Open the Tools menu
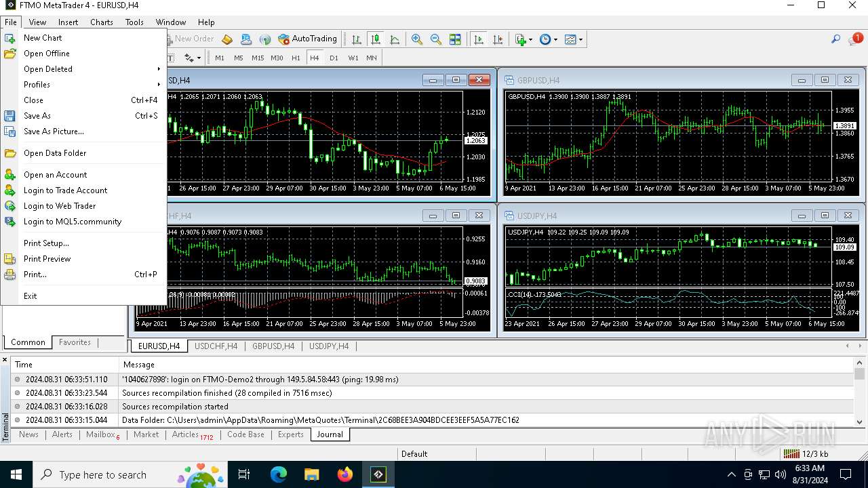The image size is (868, 488). tap(134, 22)
